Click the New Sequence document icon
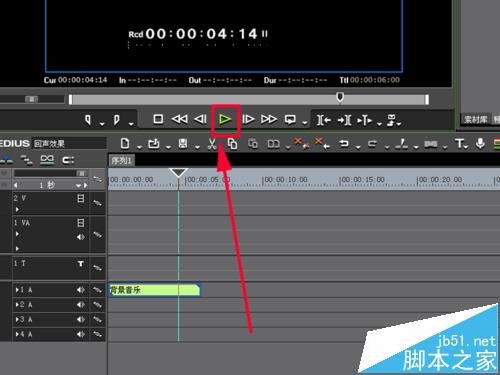 coord(125,144)
